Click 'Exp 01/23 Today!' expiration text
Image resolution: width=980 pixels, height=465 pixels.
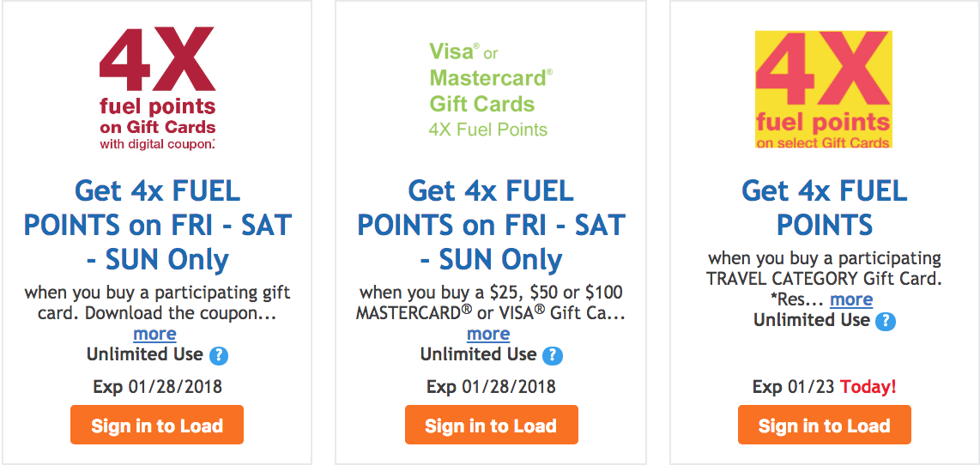tap(825, 387)
